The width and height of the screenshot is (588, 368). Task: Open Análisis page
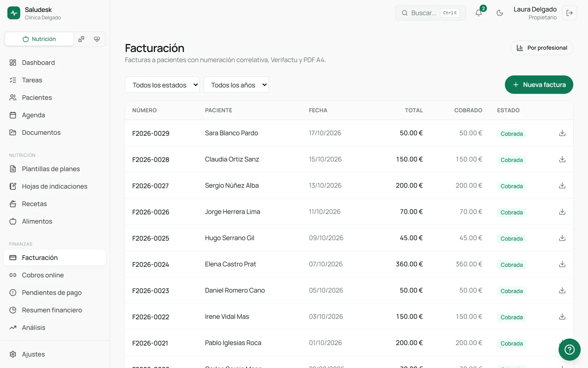click(55, 328)
